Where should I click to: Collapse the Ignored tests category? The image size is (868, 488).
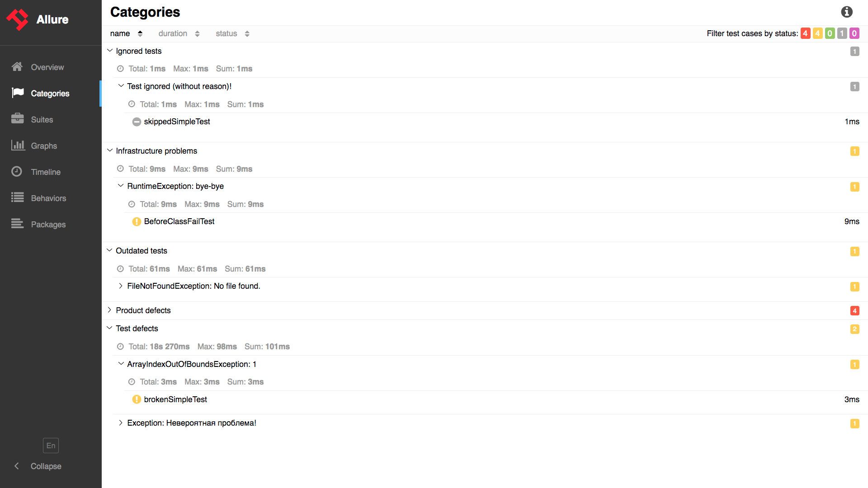(110, 51)
